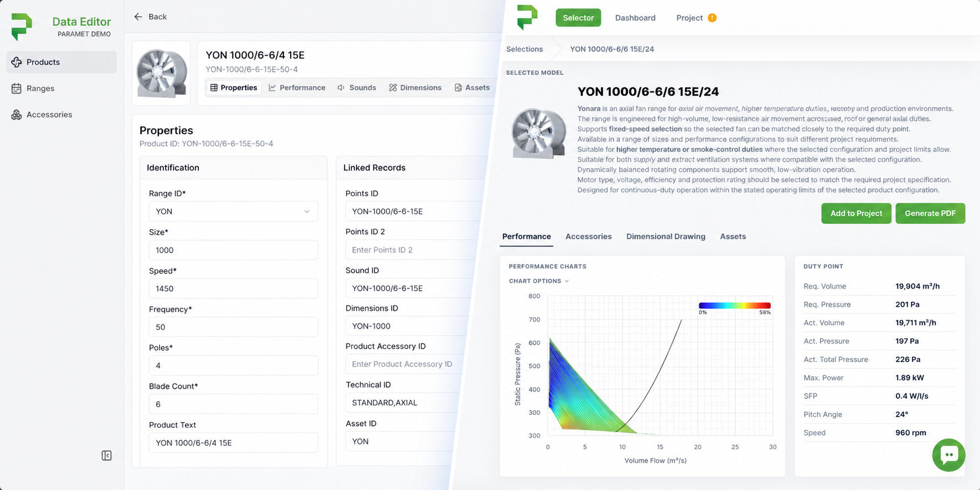Viewport: 980px width, 490px height.
Task: Click the Act. Pressure value 197 Pa
Action: pos(907,341)
